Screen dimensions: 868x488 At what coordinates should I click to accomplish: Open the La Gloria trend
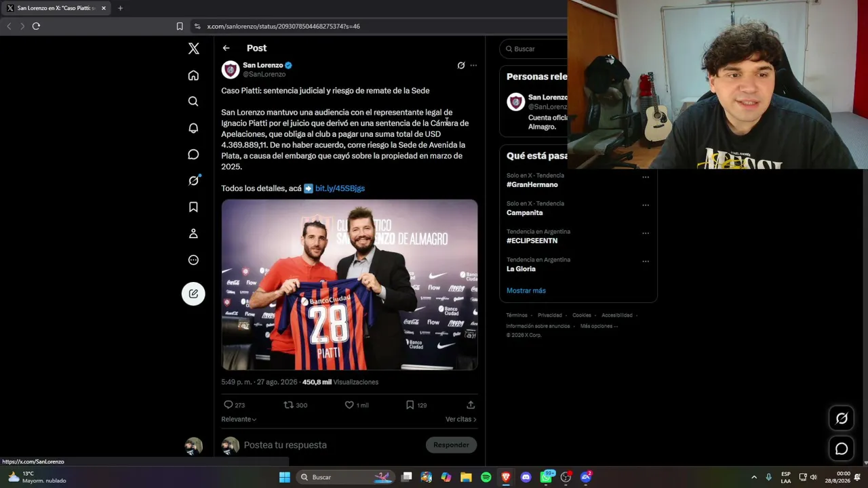tap(521, 269)
